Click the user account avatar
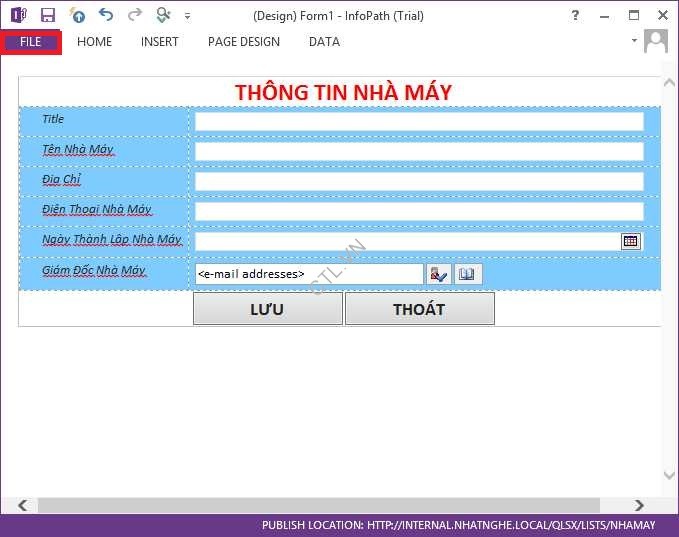Screen dimensions: 679x537 [x=656, y=41]
